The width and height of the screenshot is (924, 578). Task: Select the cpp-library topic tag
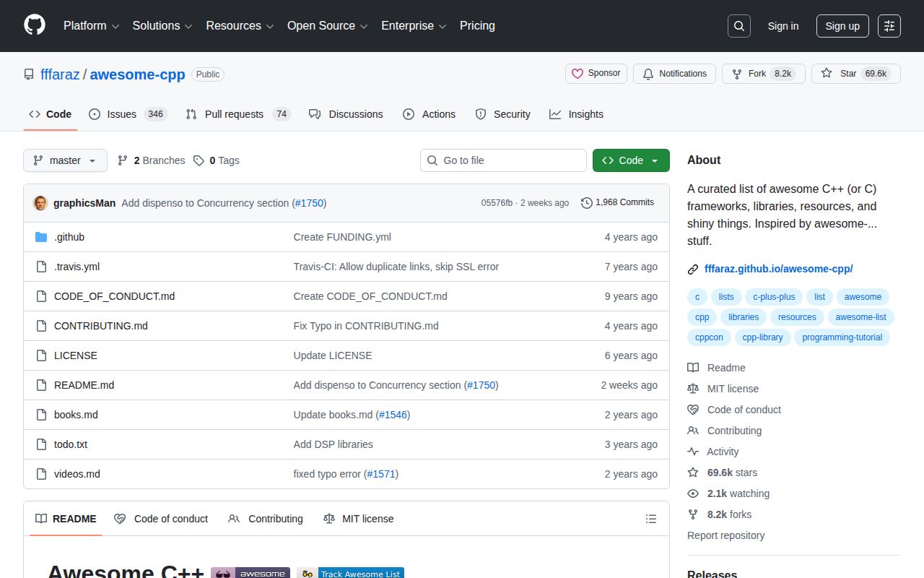pos(762,337)
